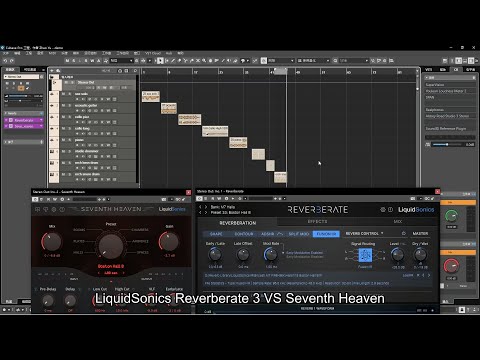This screenshot has height=360, width=480.
Task: Select the SPLIT MOD sub-tab
Action: (x=299, y=234)
